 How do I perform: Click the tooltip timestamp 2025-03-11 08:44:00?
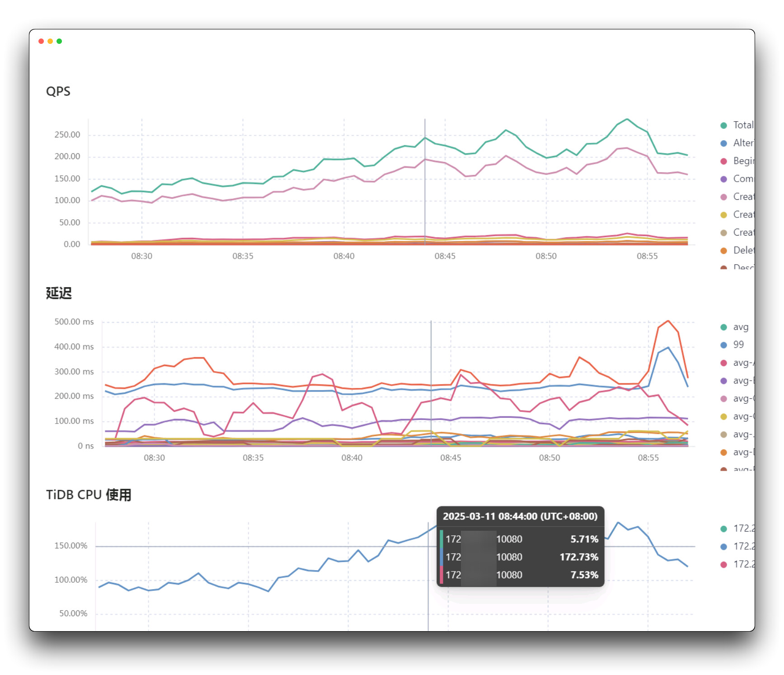[520, 516]
